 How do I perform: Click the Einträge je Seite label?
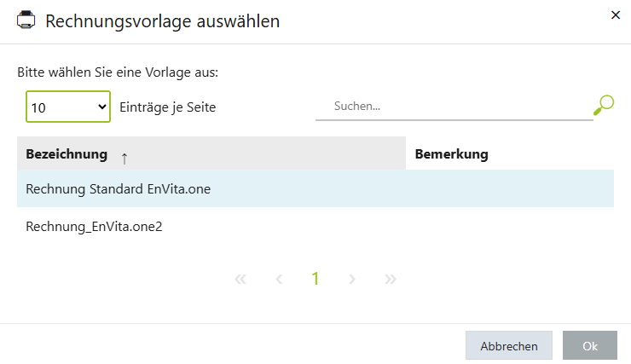coord(168,107)
